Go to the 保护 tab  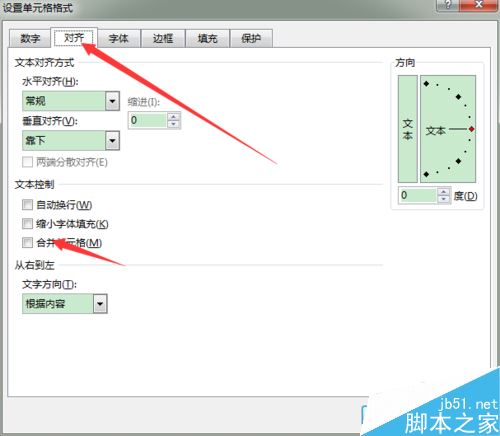(251, 38)
